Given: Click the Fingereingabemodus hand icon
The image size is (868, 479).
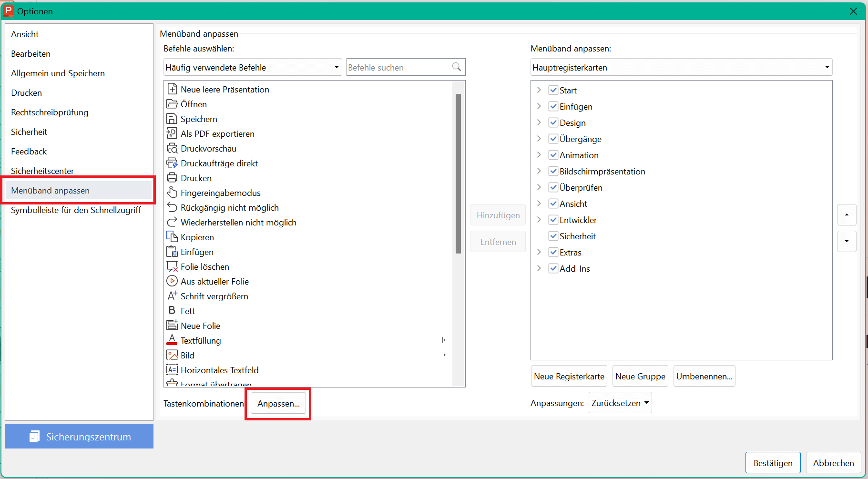Looking at the screenshot, I should coord(172,193).
